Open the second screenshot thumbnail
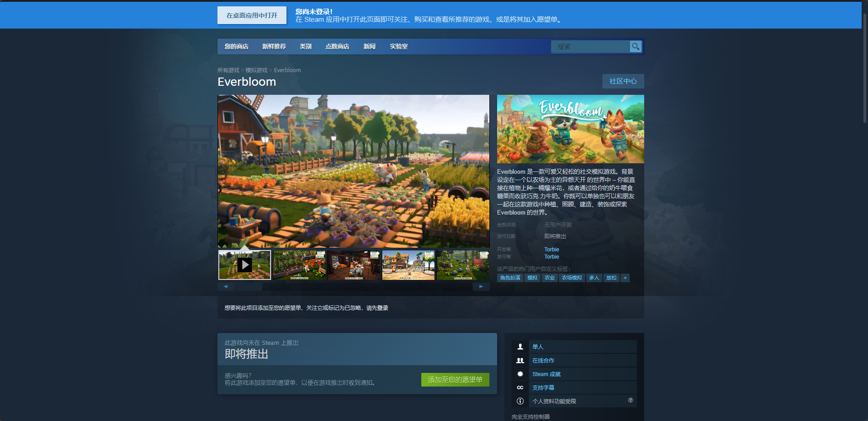868x421 pixels. 299,265
